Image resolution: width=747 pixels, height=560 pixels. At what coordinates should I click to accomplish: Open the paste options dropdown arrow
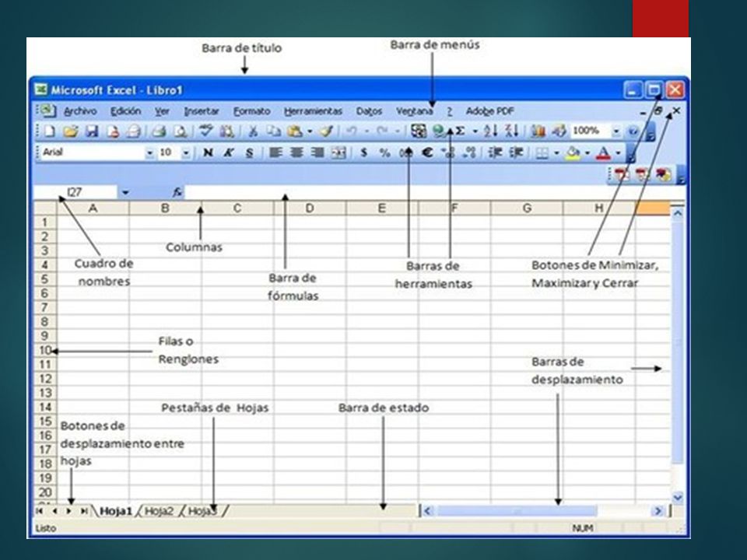click(310, 131)
